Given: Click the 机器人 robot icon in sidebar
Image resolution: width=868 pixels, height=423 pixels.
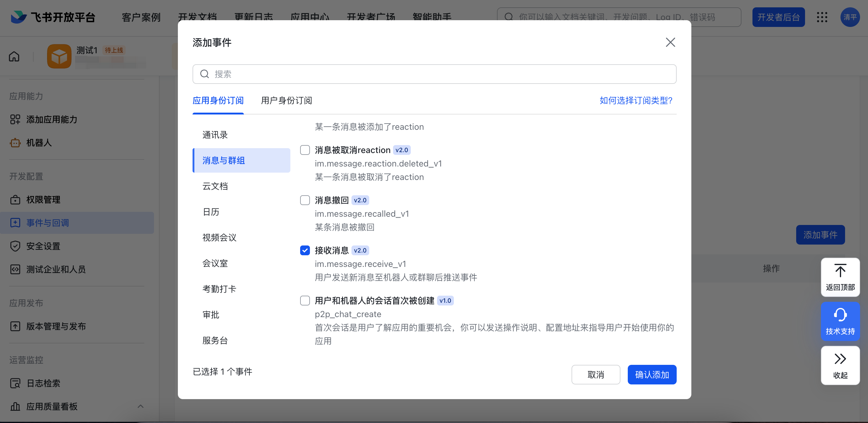Looking at the screenshot, I should [x=15, y=143].
